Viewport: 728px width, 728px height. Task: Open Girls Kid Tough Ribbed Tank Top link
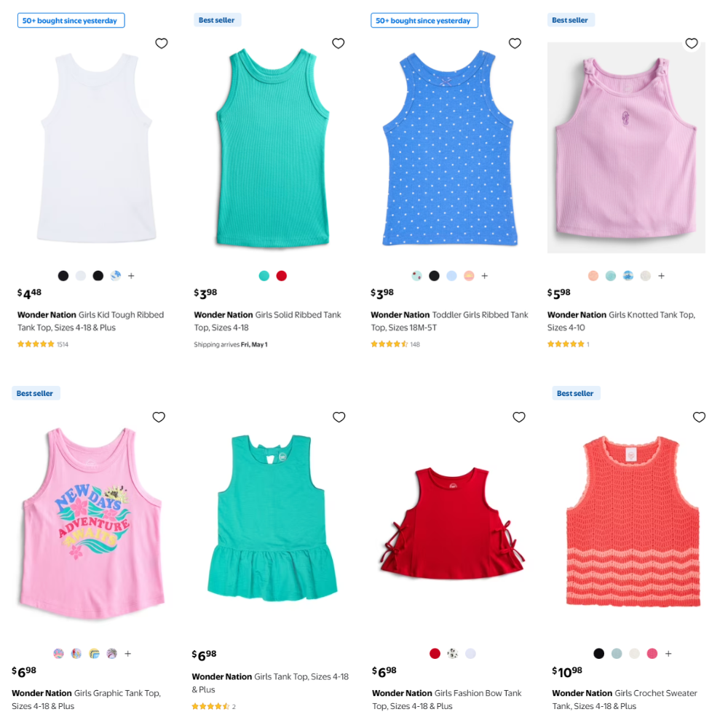(90, 321)
